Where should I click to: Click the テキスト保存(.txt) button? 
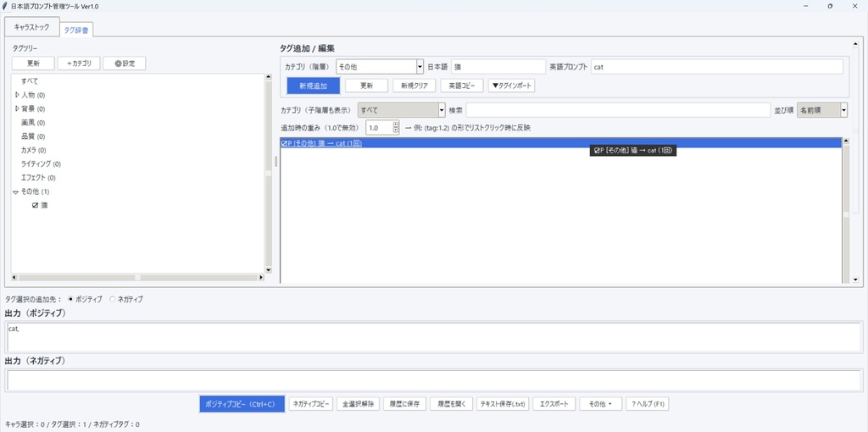coord(503,404)
